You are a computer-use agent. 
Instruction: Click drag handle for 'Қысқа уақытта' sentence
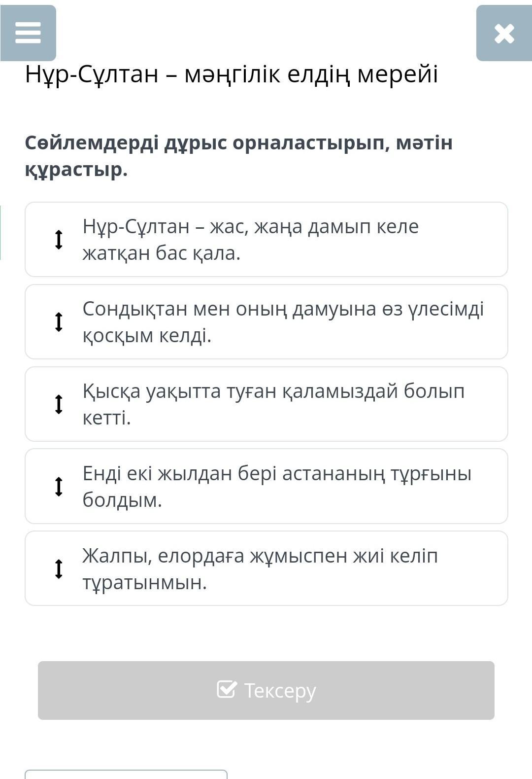(x=59, y=404)
